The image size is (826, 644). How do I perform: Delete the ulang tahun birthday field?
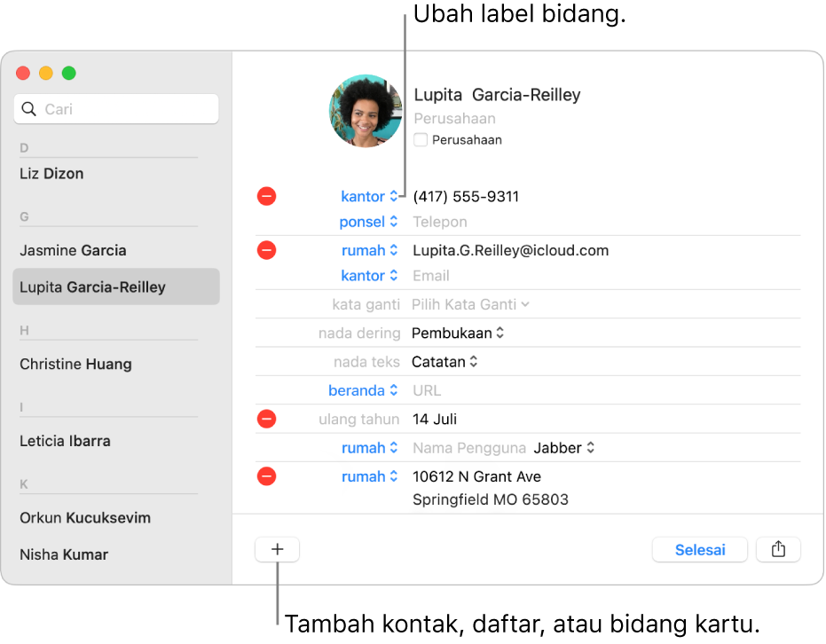tap(266, 420)
